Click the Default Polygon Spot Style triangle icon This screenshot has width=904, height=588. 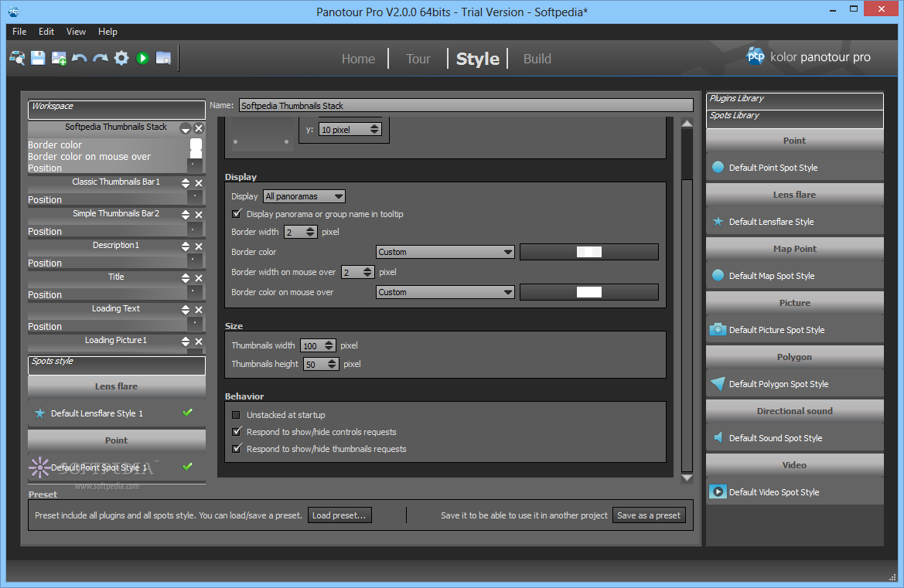pos(718,383)
